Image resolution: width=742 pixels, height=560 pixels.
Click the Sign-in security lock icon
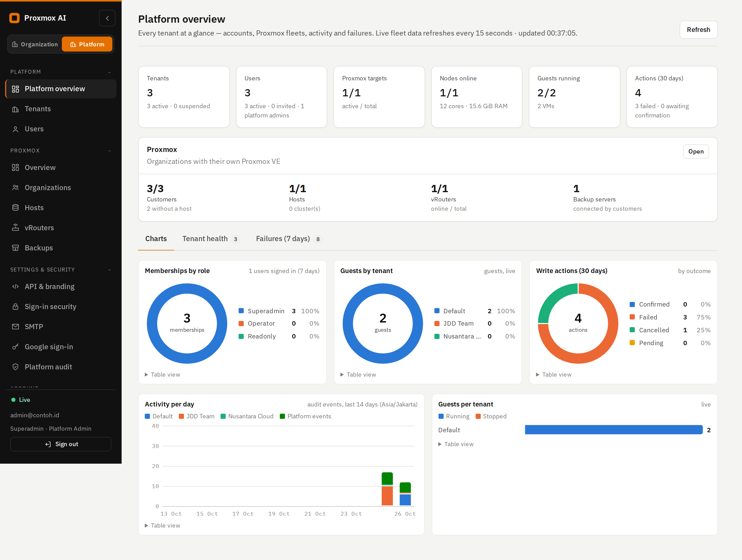(15, 307)
